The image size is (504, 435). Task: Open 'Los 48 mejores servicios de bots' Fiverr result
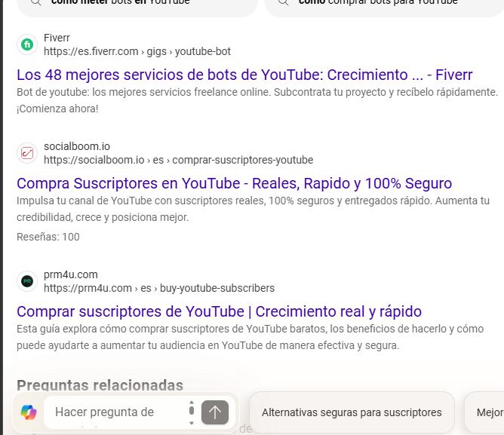244,75
